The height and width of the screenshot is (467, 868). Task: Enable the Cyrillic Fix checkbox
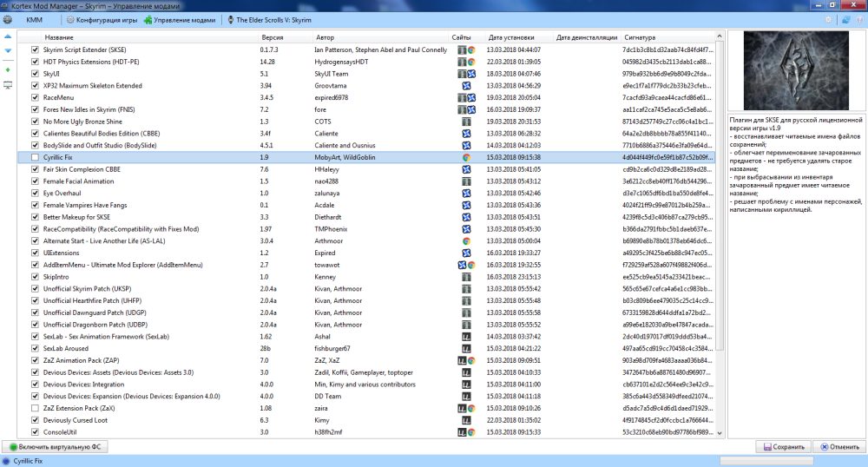35,158
